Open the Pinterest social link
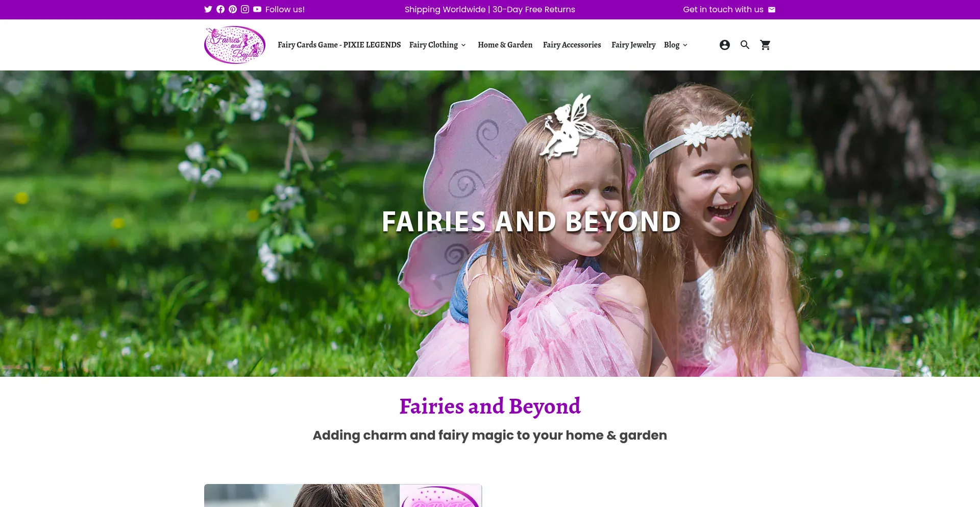Viewport: 980px width, 507px height. point(233,9)
